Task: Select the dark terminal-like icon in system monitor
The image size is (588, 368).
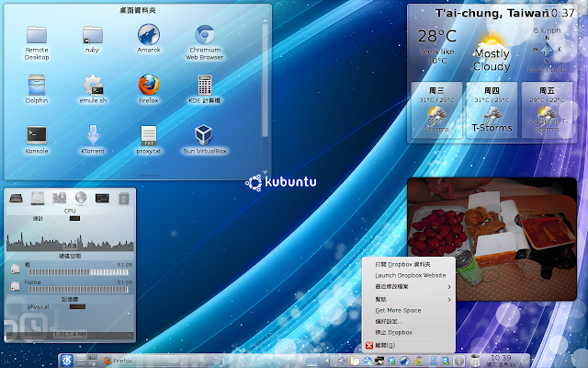Action: (x=102, y=198)
